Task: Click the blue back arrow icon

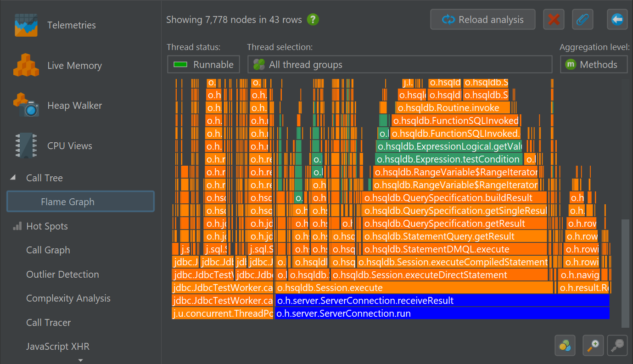Action: (617, 20)
